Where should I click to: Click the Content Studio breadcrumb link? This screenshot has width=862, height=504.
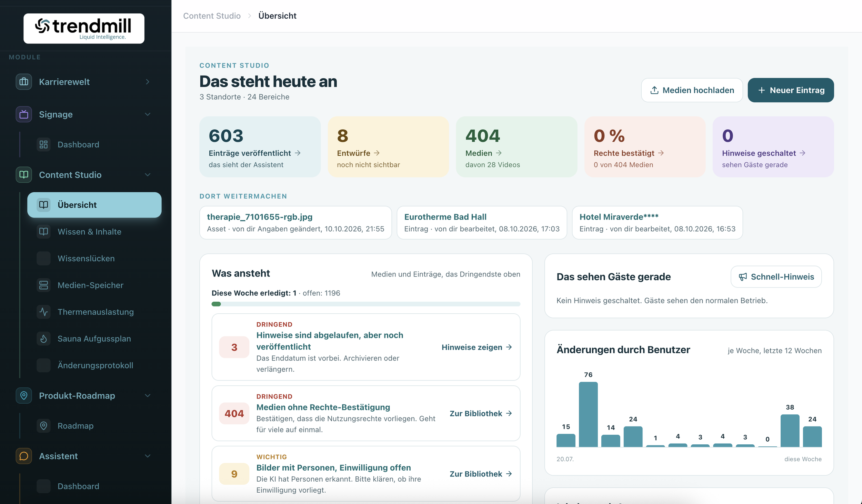[212, 16]
